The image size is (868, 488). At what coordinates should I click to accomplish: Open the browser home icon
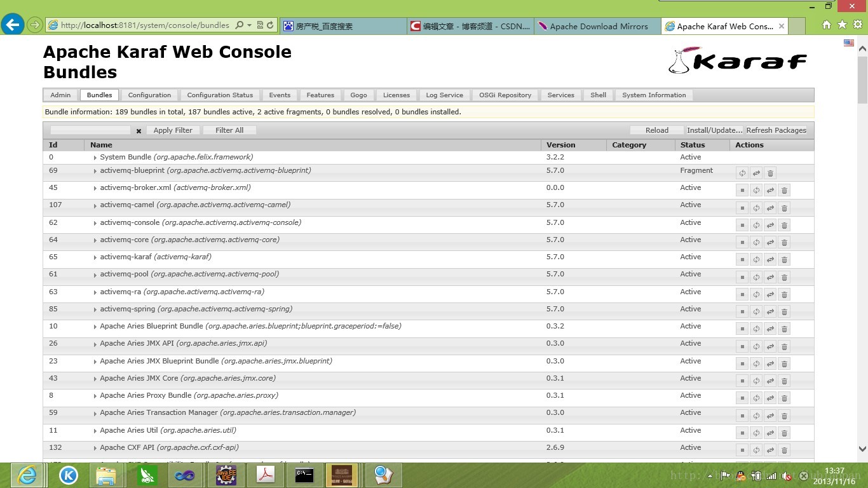tap(826, 25)
